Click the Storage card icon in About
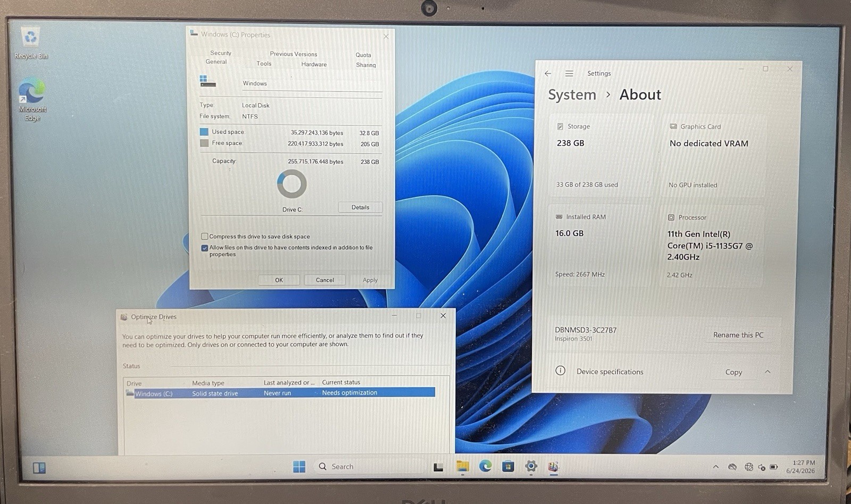 pyautogui.click(x=560, y=127)
